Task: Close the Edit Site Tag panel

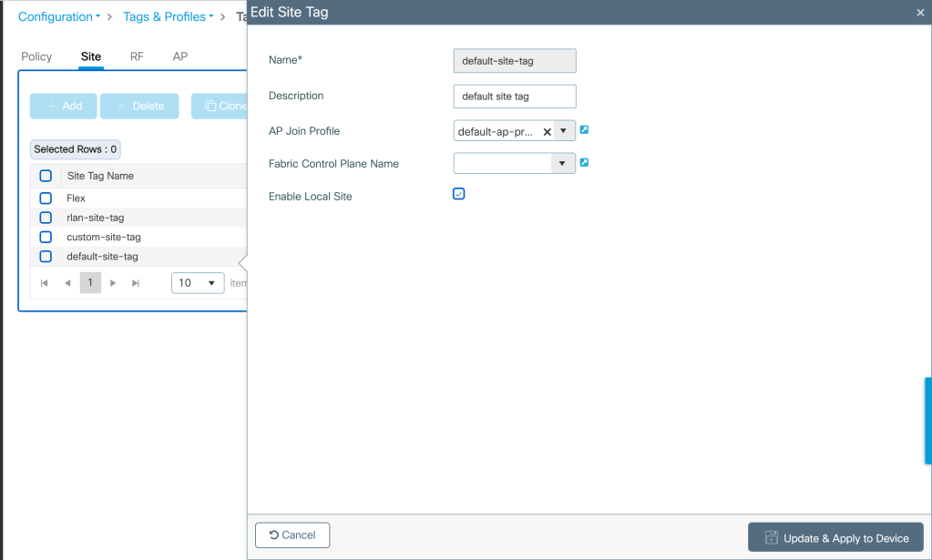Action: pyautogui.click(x=920, y=13)
